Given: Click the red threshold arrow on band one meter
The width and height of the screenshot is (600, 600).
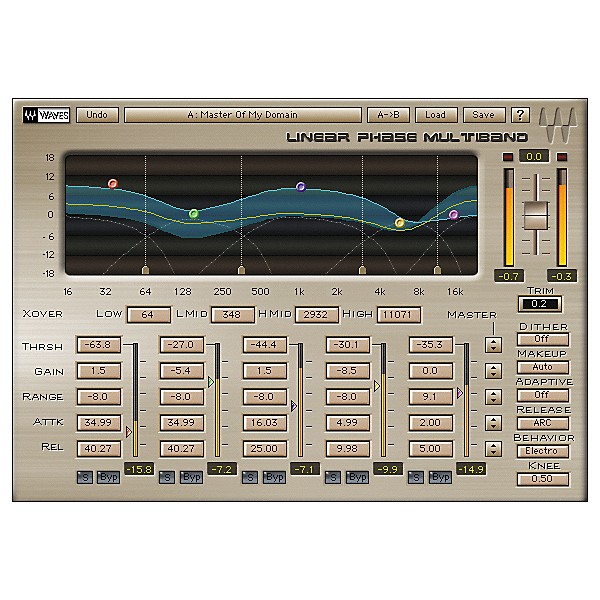Looking at the screenshot, I should pyautogui.click(x=129, y=432).
